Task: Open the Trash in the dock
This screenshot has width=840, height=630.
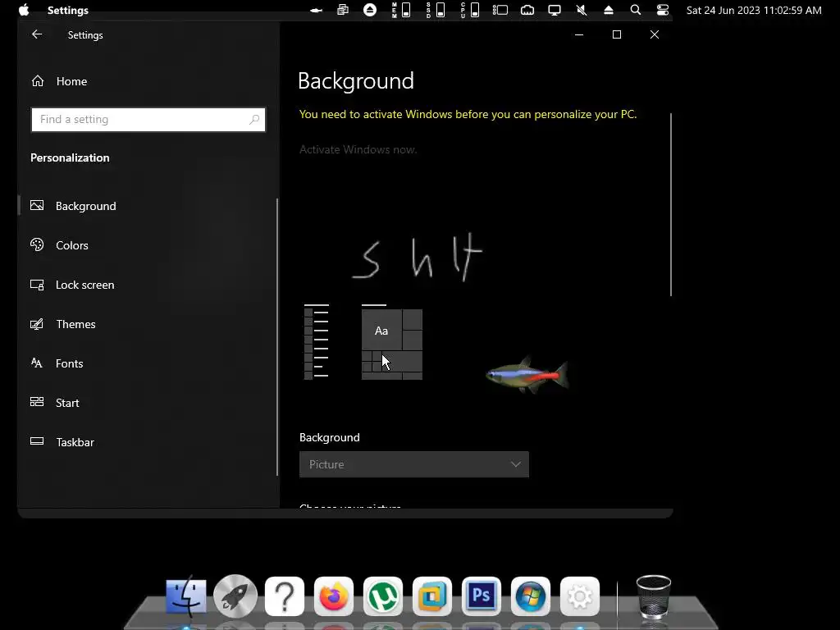Action: pos(654,596)
